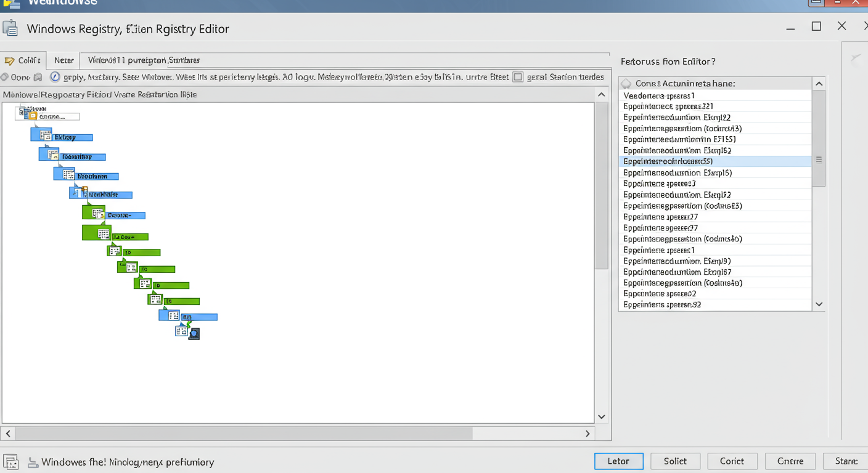Click the Solict button
Viewport: 868px width, 473px height.
click(675, 461)
